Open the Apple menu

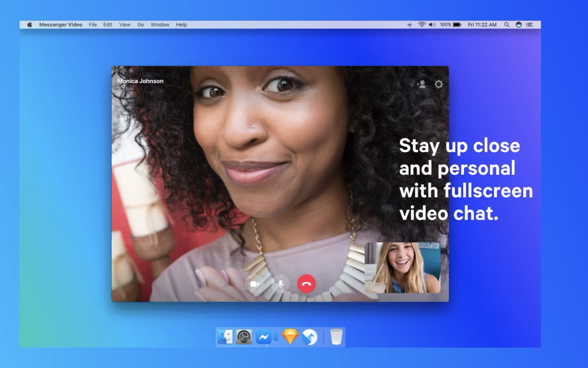click(29, 25)
